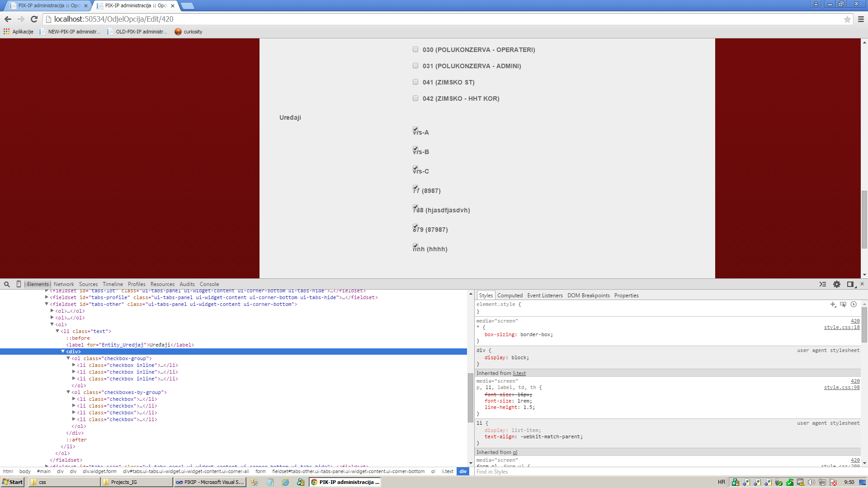Open the Properties sidebar tab
This screenshot has height=488, width=868.
pyautogui.click(x=626, y=296)
